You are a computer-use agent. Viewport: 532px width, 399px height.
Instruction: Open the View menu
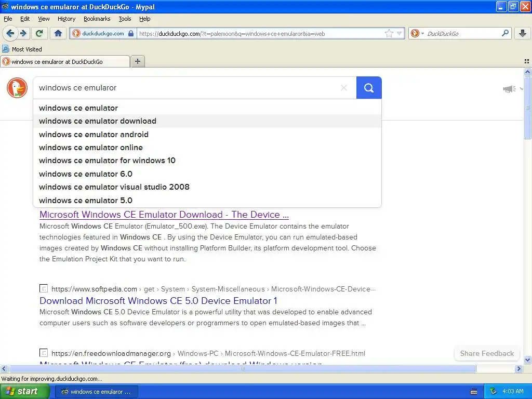pos(44,19)
